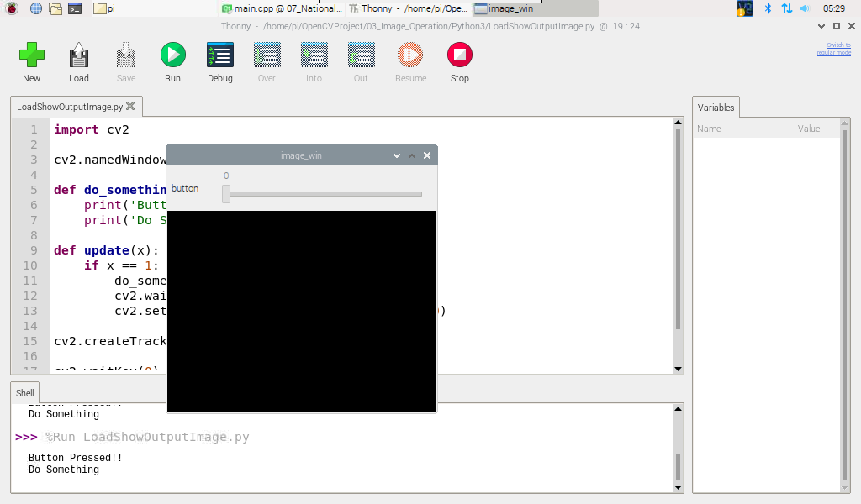Click the Load file icon
The image size is (861, 504).
(78, 55)
